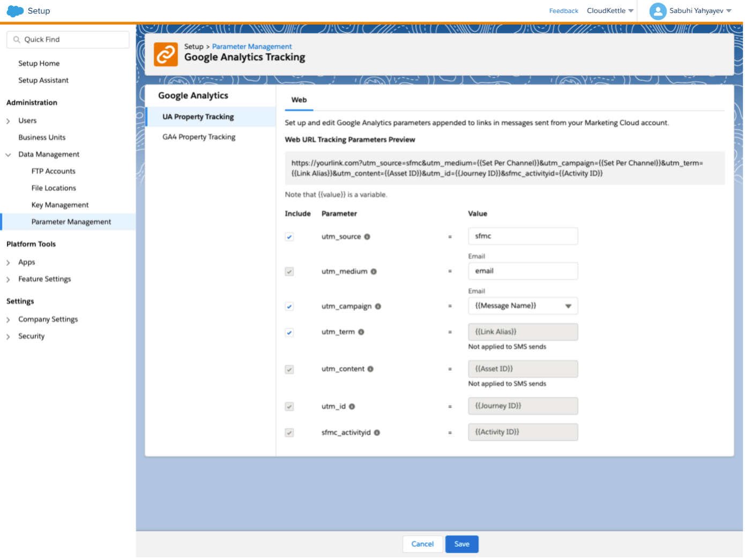The height and width of the screenshot is (560, 745).
Task: Click the utm_medium email value field
Action: (x=523, y=271)
